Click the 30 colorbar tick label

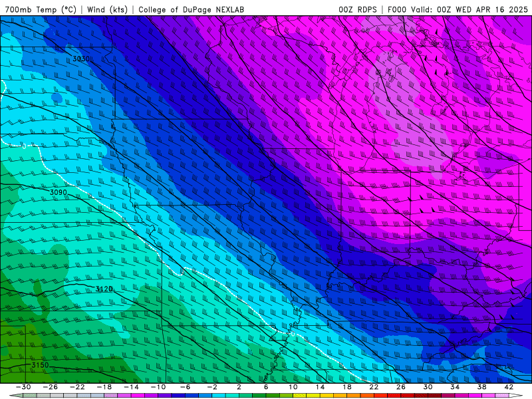[428, 387]
